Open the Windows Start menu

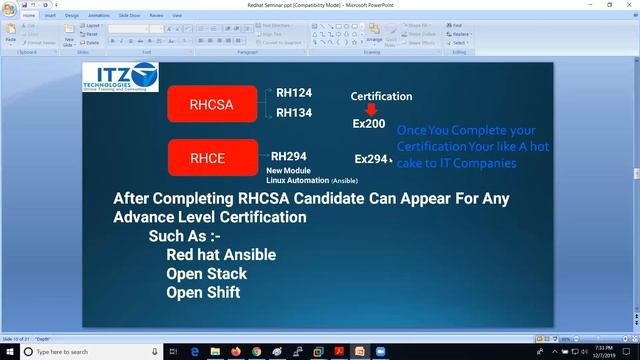click(x=10, y=351)
